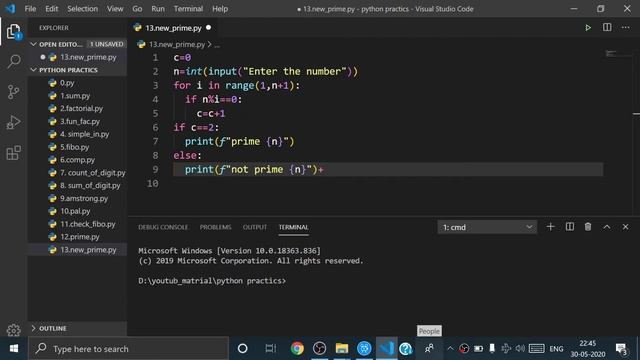The image size is (640, 360).
Task: Open the Explorer view in activity bar
Action: [13, 32]
